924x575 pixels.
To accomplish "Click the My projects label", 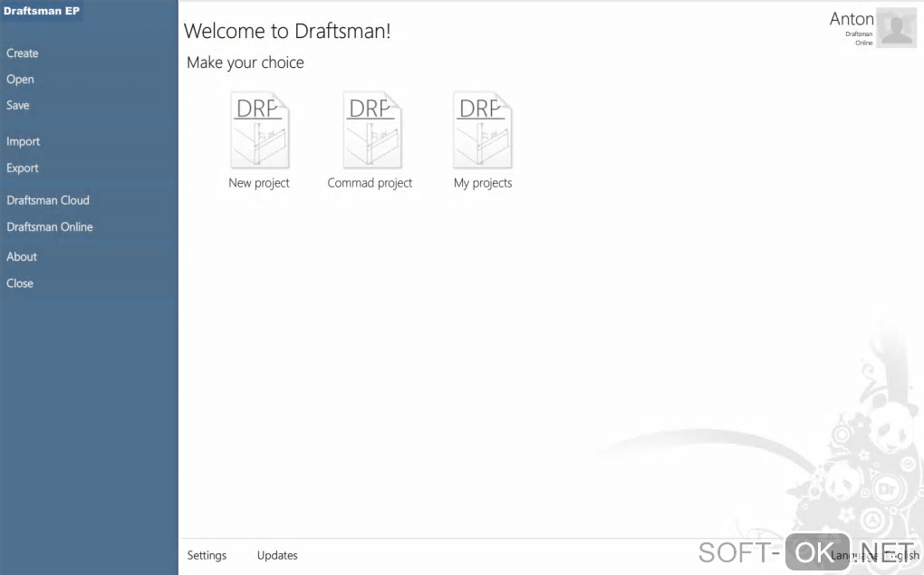I will point(483,183).
